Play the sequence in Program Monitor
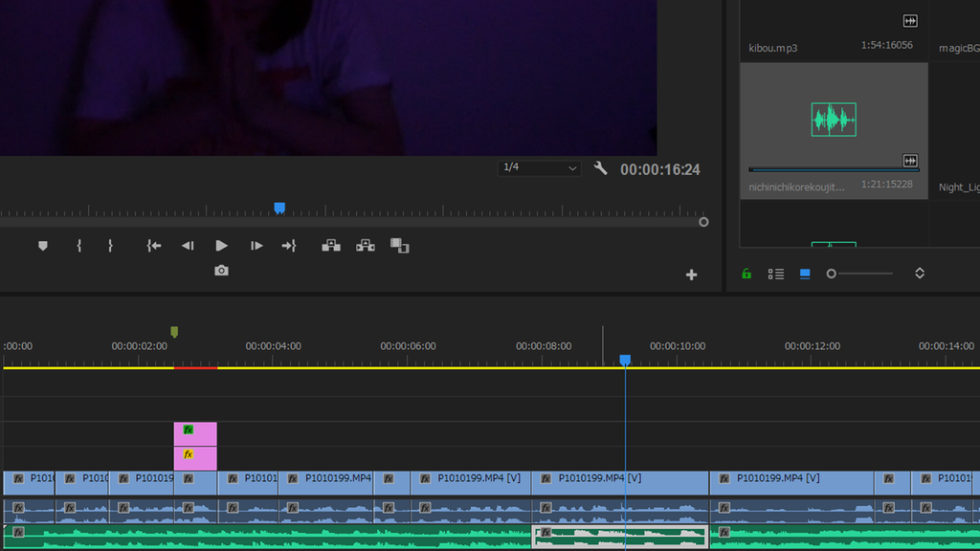Image resolution: width=980 pixels, height=551 pixels. 221,246
